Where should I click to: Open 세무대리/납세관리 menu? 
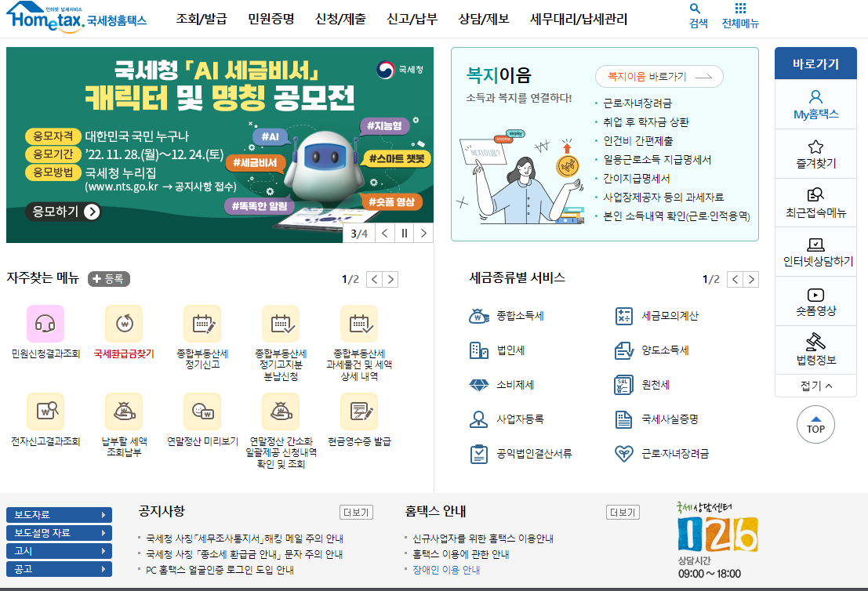point(579,19)
